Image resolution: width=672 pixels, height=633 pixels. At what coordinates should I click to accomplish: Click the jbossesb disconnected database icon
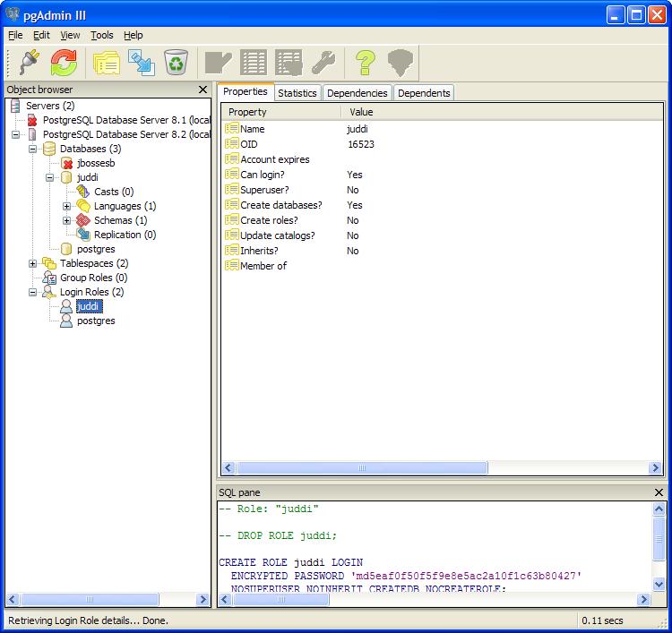coord(66,163)
